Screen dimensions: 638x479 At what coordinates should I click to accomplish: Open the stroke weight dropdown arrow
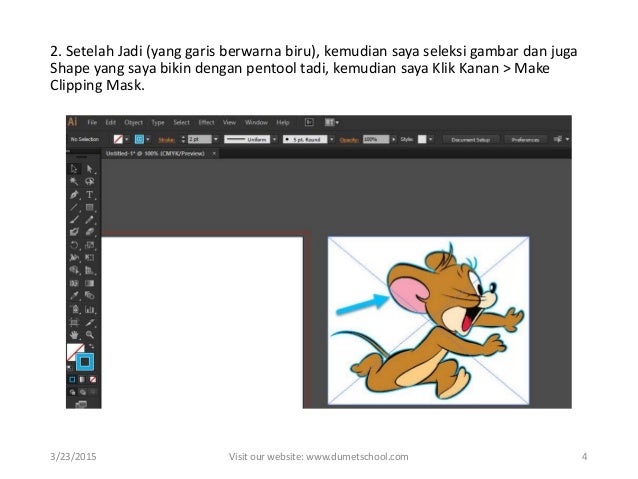click(216, 139)
